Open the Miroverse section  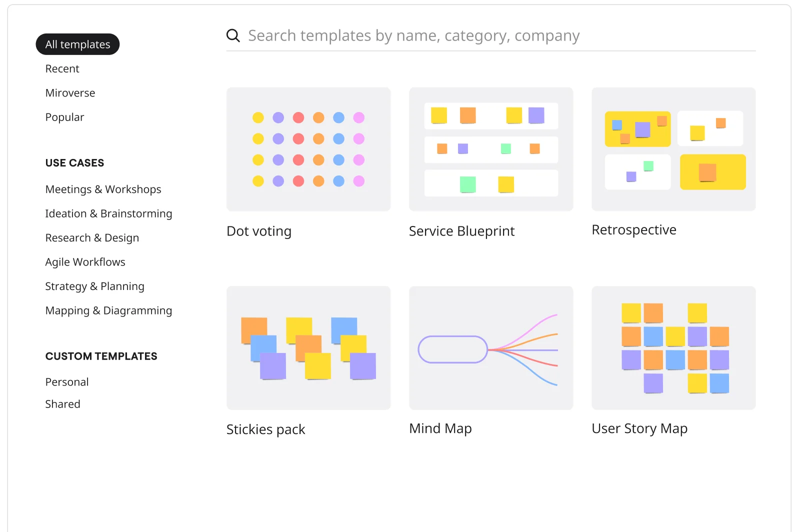pos(70,93)
